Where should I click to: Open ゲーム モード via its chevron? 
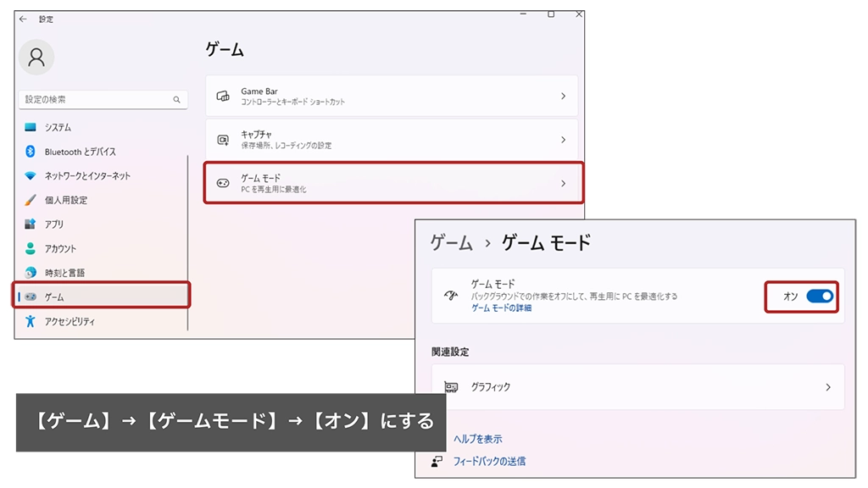pyautogui.click(x=563, y=183)
